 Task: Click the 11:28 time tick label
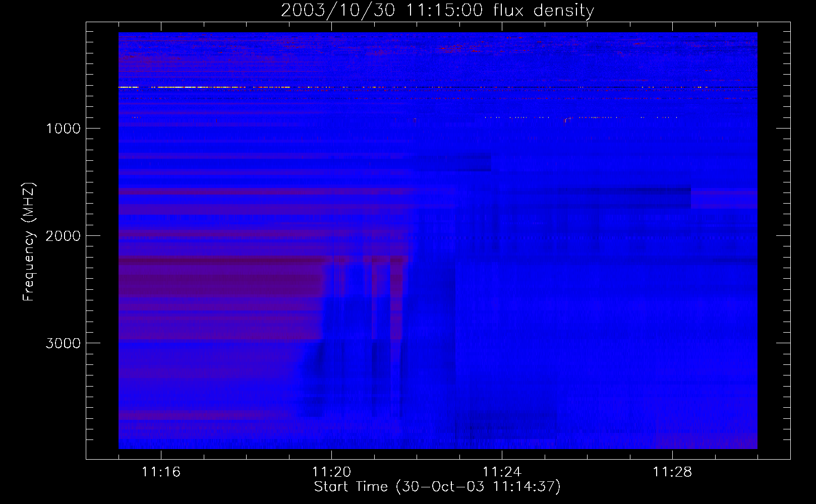672,472
